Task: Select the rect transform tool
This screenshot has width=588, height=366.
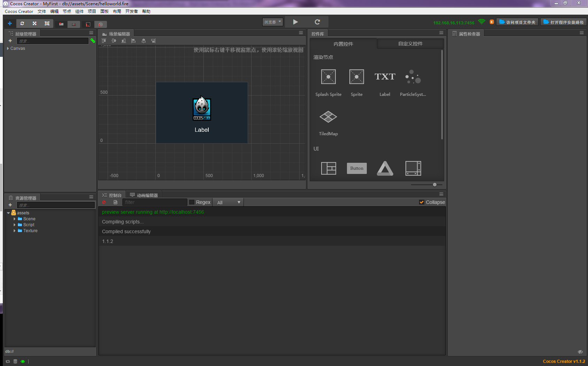Action: pos(47,23)
